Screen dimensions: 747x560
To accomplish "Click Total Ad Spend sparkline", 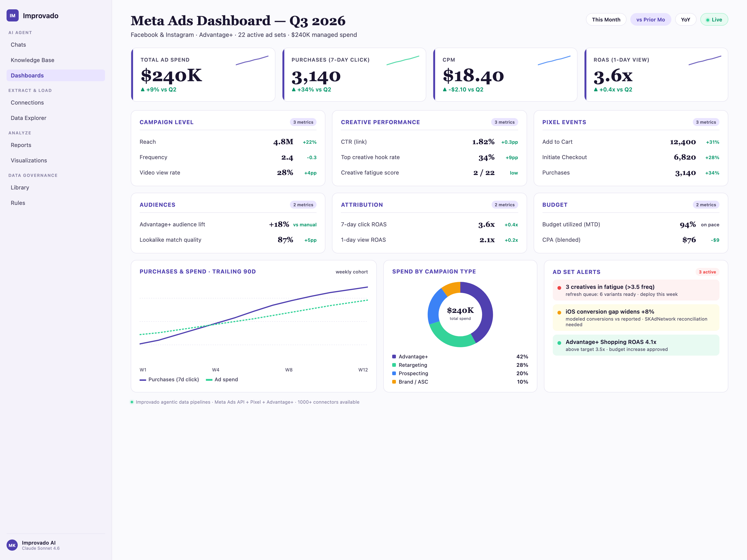I will coord(252,60).
